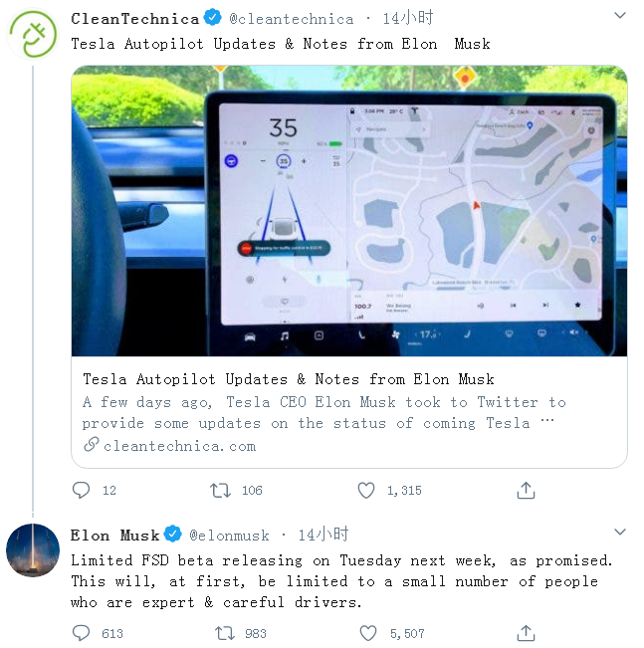Image resolution: width=644 pixels, height=648 pixels.
Task: Open the CleanTechnica tweet options chevron
Action: (x=619, y=17)
